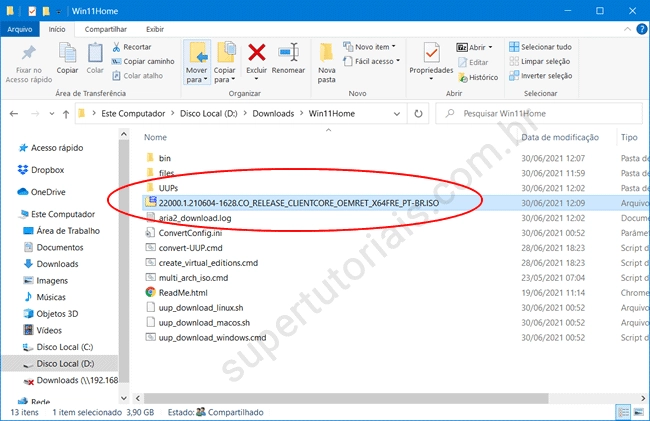
Task: Open the Histórico option
Action: click(x=478, y=77)
